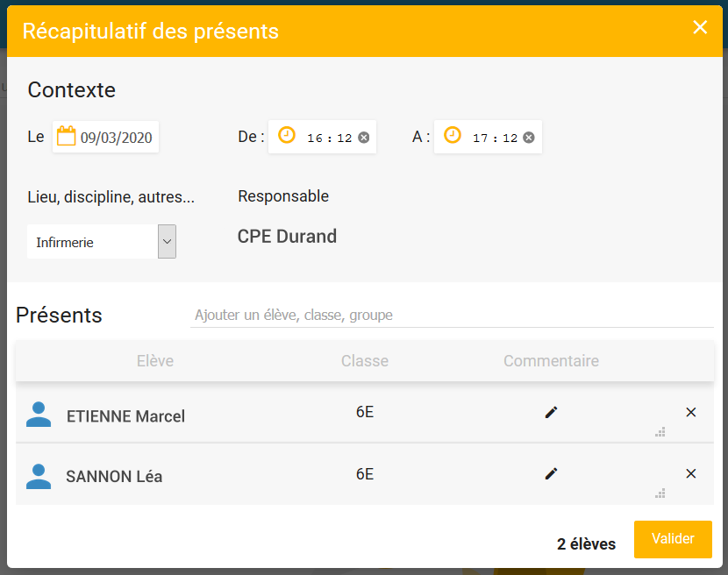Expand the dropdown arrow beside Infirmerie

click(168, 242)
